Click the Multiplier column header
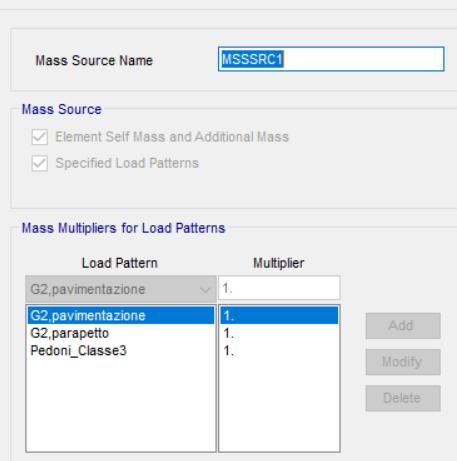The height and width of the screenshot is (461, 457). click(279, 263)
